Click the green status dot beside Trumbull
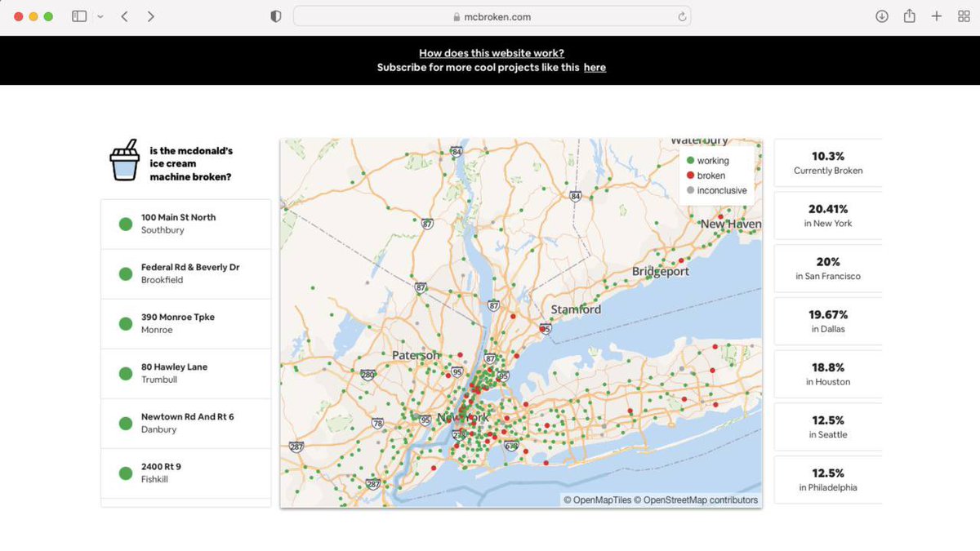The image size is (980, 551). pyautogui.click(x=126, y=373)
